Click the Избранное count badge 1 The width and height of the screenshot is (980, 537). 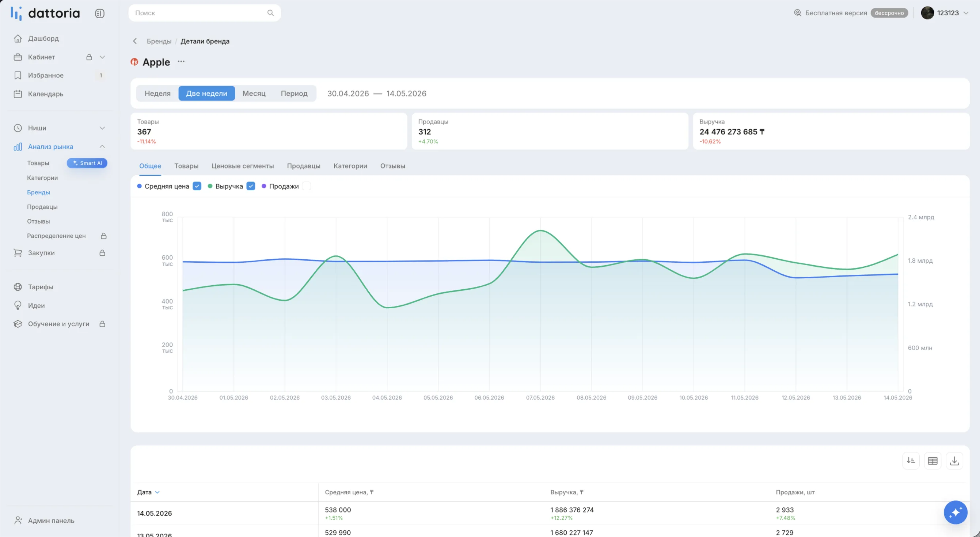(x=101, y=75)
